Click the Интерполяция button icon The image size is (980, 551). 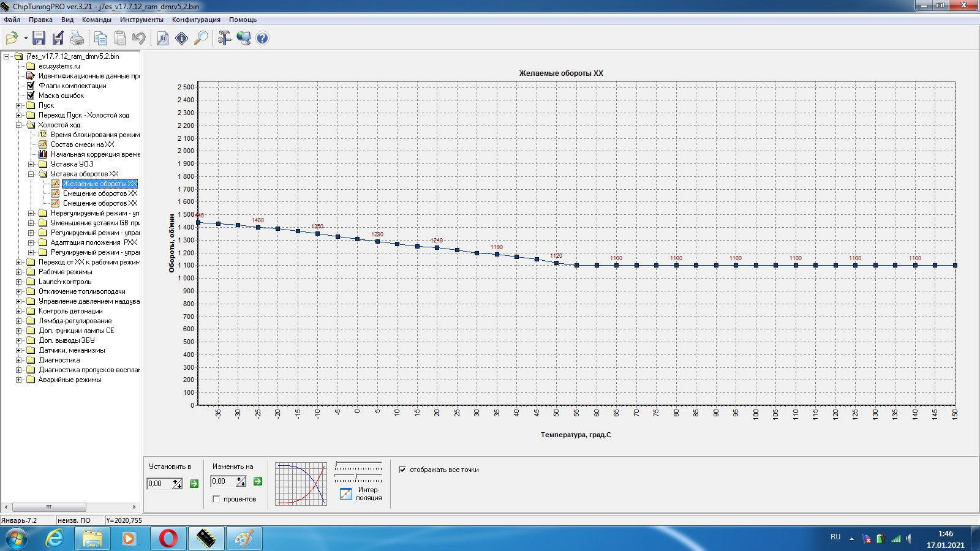click(x=346, y=493)
